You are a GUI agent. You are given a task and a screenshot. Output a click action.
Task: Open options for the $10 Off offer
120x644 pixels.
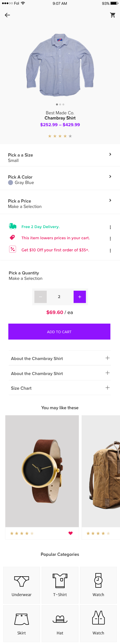110,250
